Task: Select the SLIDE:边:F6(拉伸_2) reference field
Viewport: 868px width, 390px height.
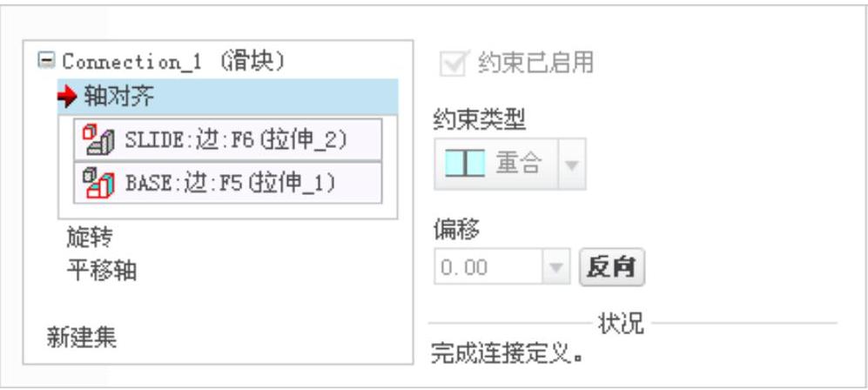Action: point(227,140)
